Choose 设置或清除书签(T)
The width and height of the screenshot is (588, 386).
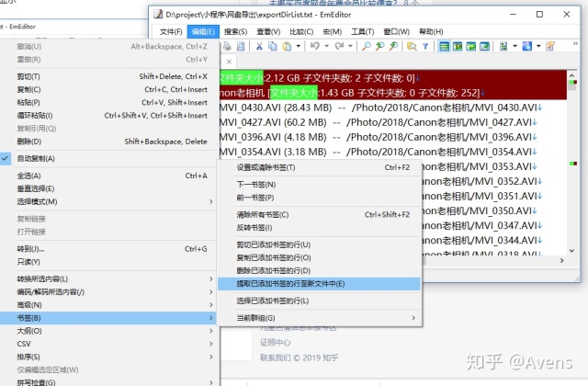pyautogui.click(x=320, y=167)
